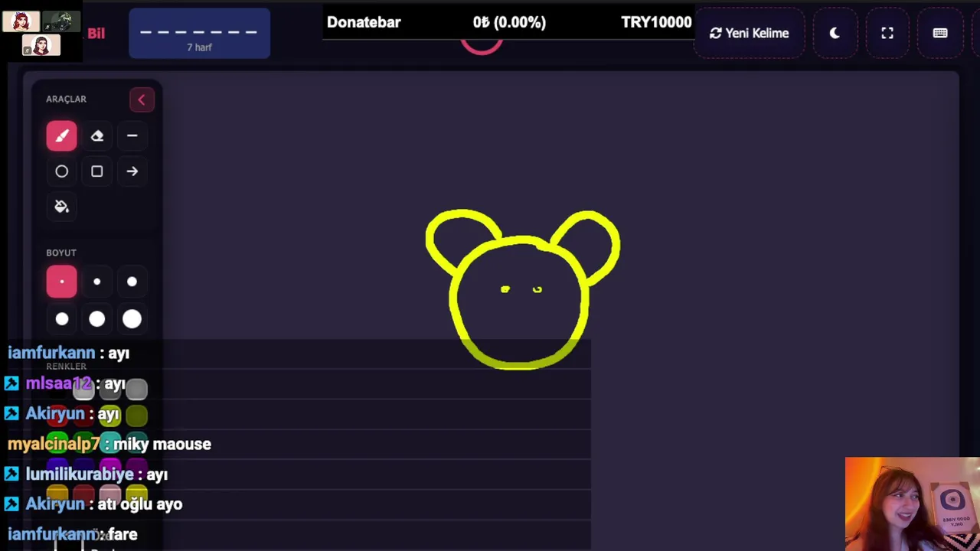Toggle dark mode moon icon
This screenshot has width=980, height=551.
pos(835,33)
